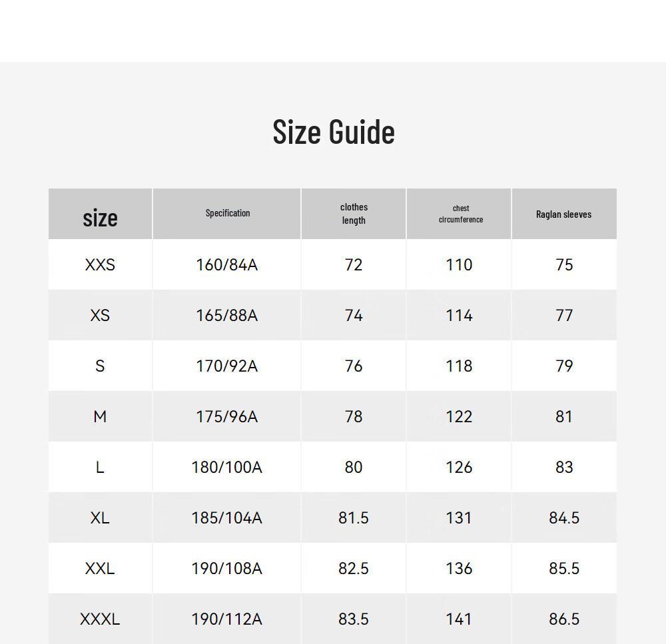Select the 'size' column header
Screen dimensions: 666x644
101,214
